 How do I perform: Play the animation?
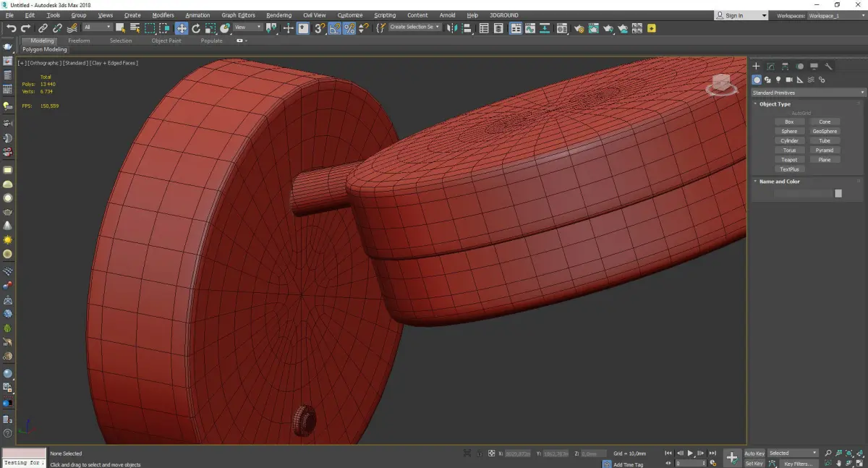[x=691, y=453]
